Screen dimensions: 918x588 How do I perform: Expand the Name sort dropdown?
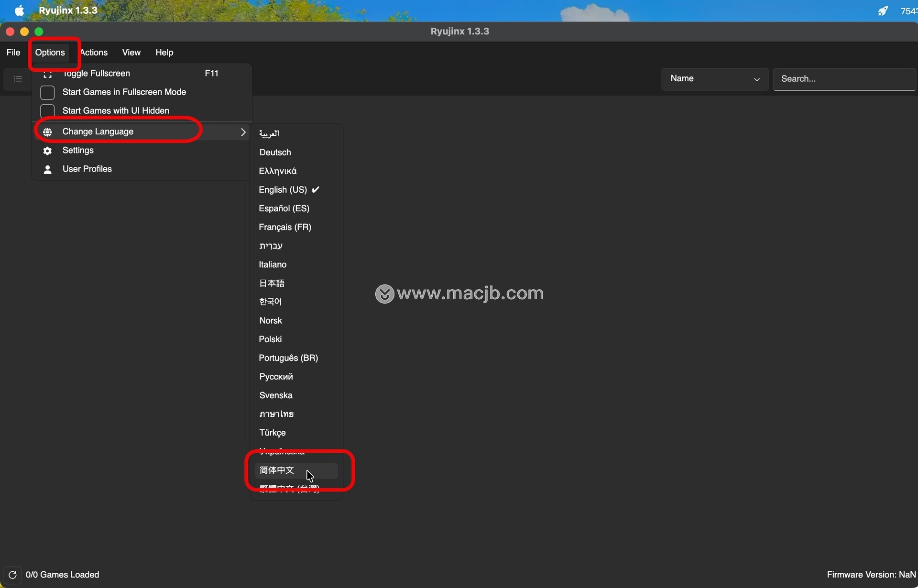[714, 79]
